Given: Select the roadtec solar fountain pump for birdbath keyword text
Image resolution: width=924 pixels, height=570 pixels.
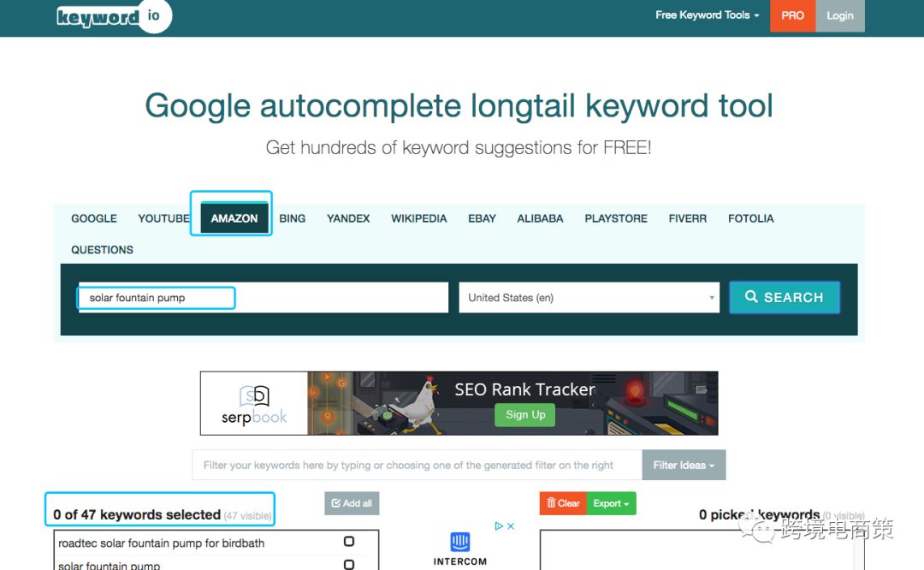Looking at the screenshot, I should tap(162, 543).
